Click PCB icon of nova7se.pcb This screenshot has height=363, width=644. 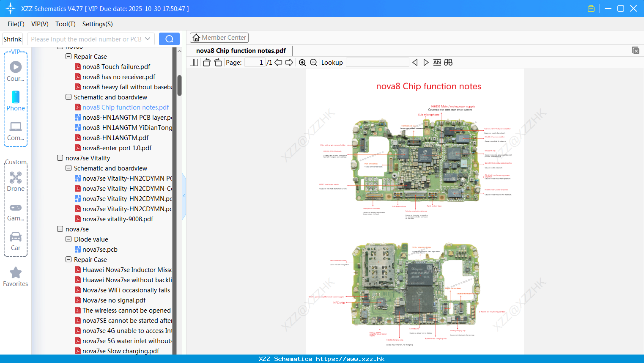tap(78, 249)
